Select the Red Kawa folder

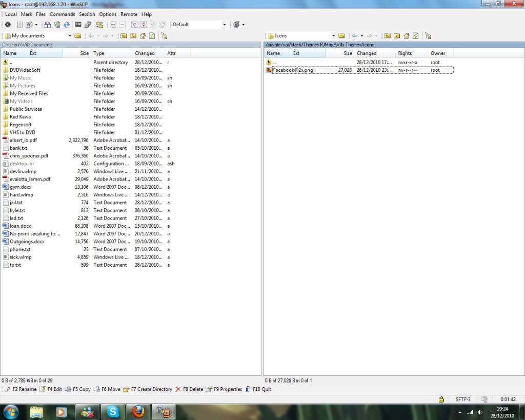pyautogui.click(x=20, y=116)
